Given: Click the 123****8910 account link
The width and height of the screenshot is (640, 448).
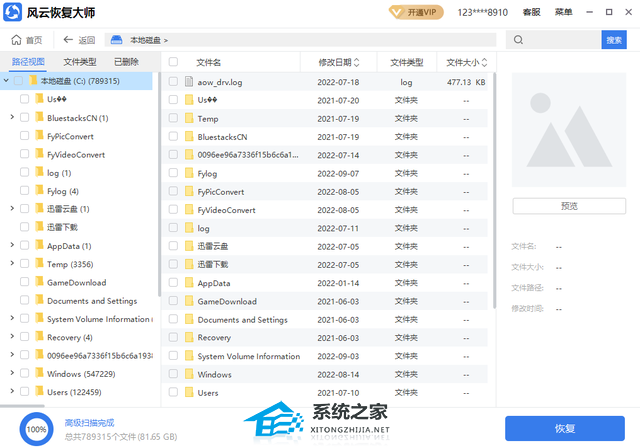Looking at the screenshot, I should coord(482,13).
